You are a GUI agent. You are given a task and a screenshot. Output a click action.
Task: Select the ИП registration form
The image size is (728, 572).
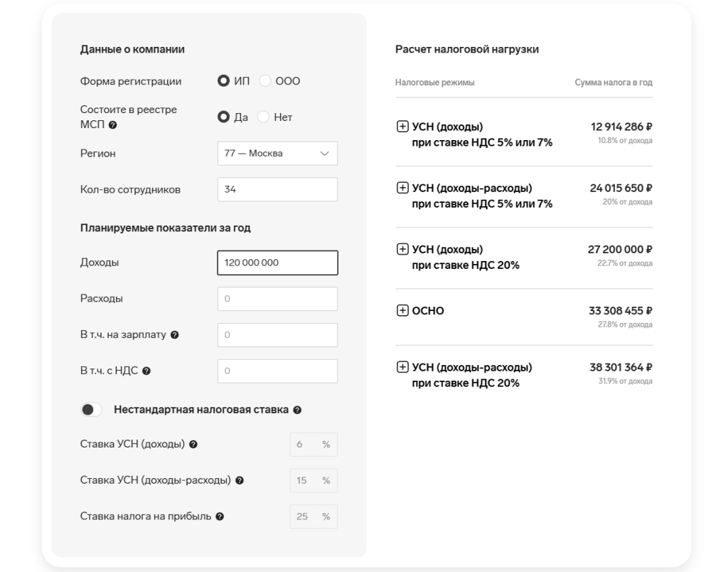point(223,81)
